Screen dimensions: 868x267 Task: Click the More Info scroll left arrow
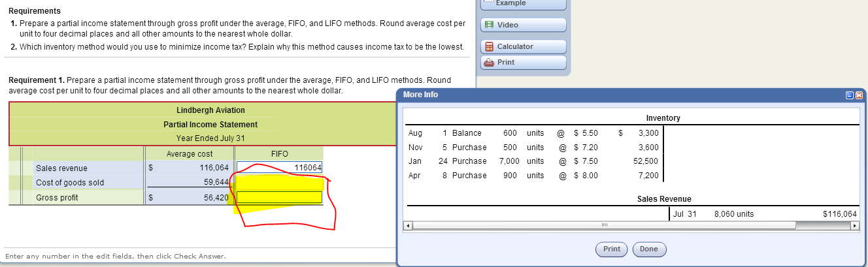tap(409, 226)
